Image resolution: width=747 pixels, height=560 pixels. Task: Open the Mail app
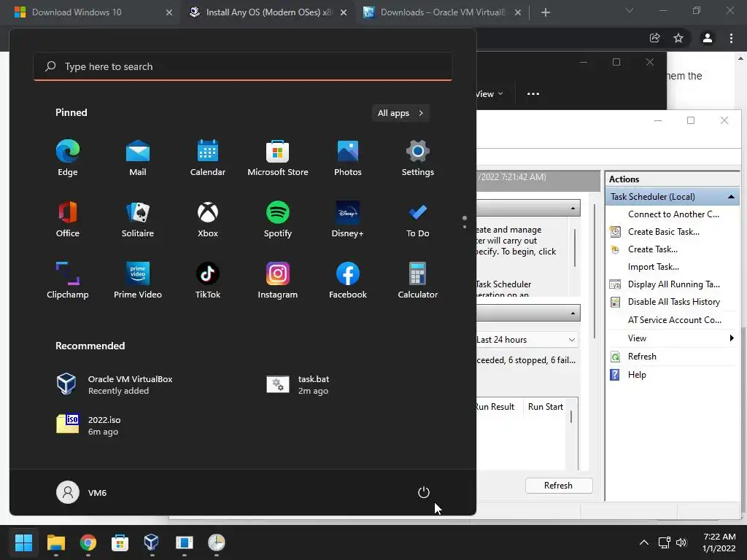tap(138, 158)
